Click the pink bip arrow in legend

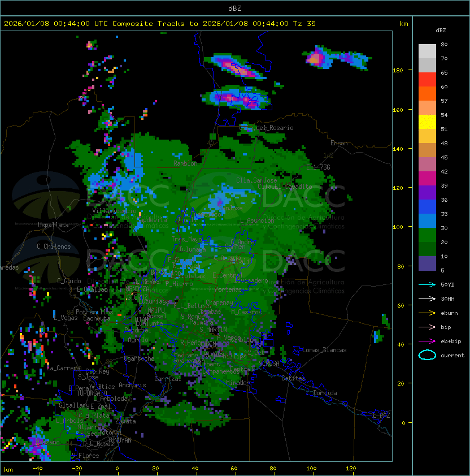click(x=427, y=327)
